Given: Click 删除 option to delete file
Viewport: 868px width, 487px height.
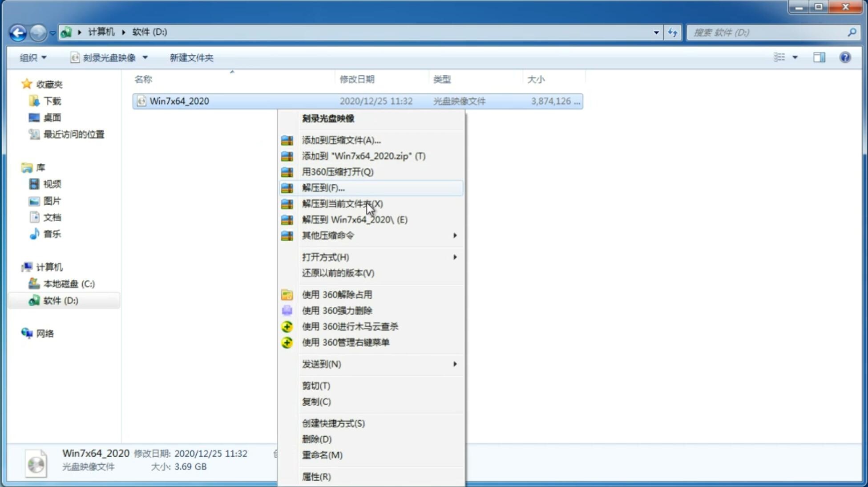Looking at the screenshot, I should pos(317,438).
